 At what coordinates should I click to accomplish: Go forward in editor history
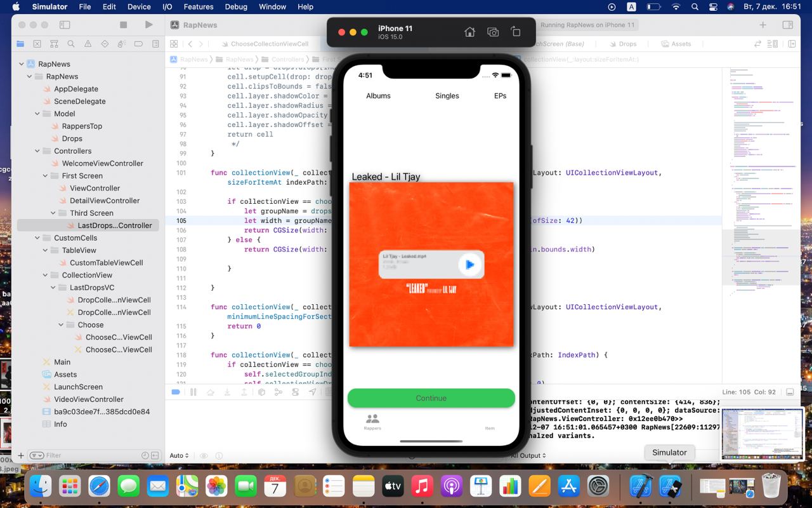point(201,44)
